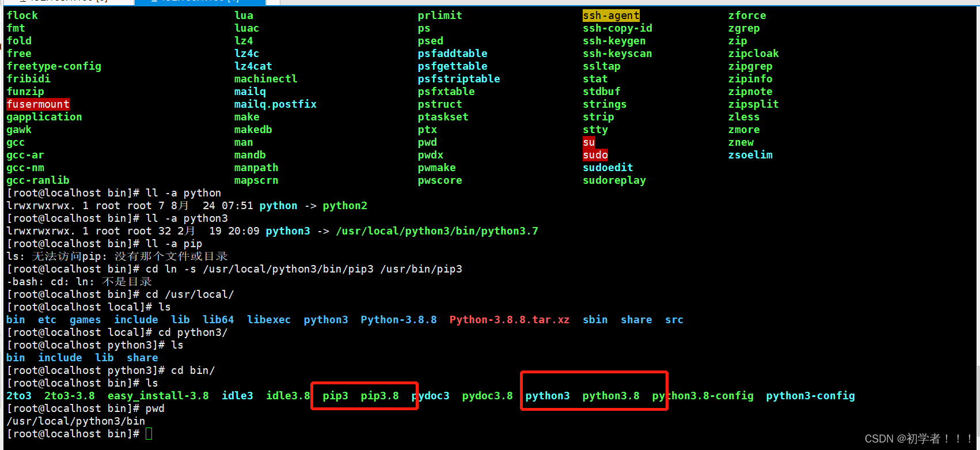The image size is (980, 450).
Task: Click the idle3.8 file name
Action: point(288,396)
